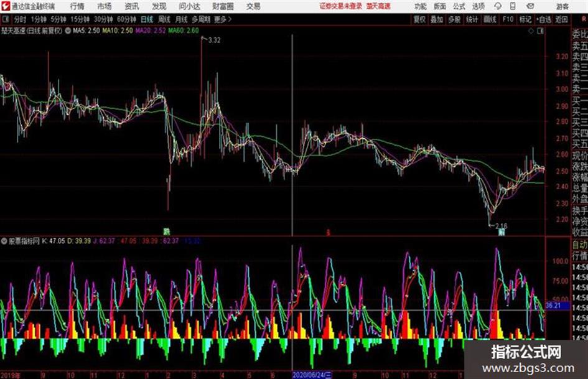Open the mail message icon
The image size is (588, 379).
pos(530,6)
